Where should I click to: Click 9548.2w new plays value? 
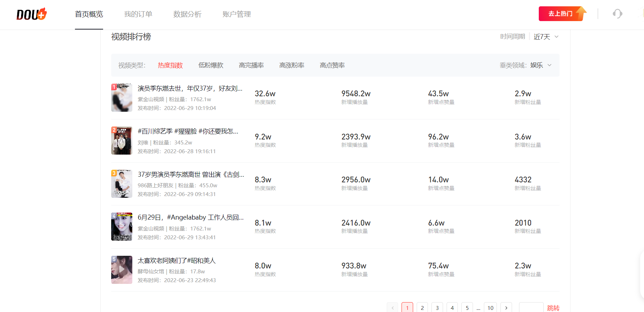356,93
